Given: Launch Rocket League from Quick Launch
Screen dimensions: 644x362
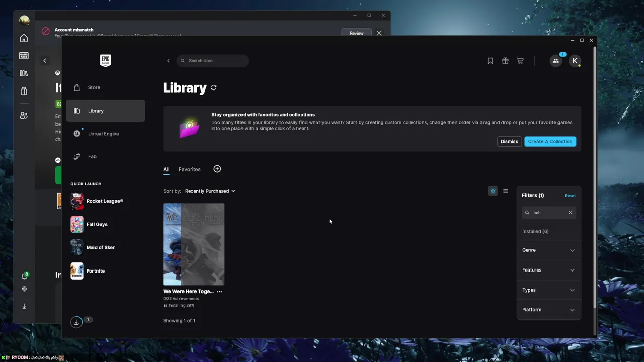Looking at the screenshot, I should pos(97,201).
